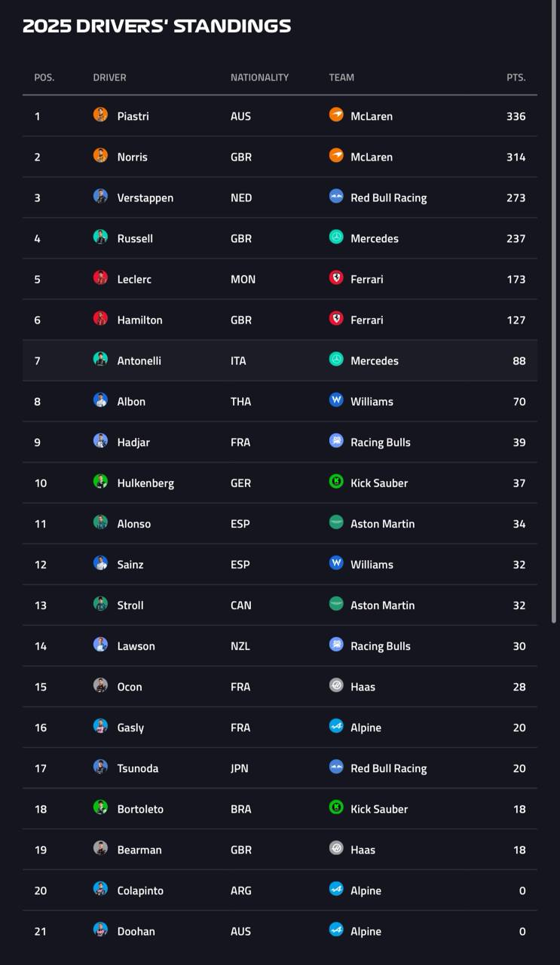Click the PTS. column header
This screenshot has width=560, height=965.
click(516, 77)
